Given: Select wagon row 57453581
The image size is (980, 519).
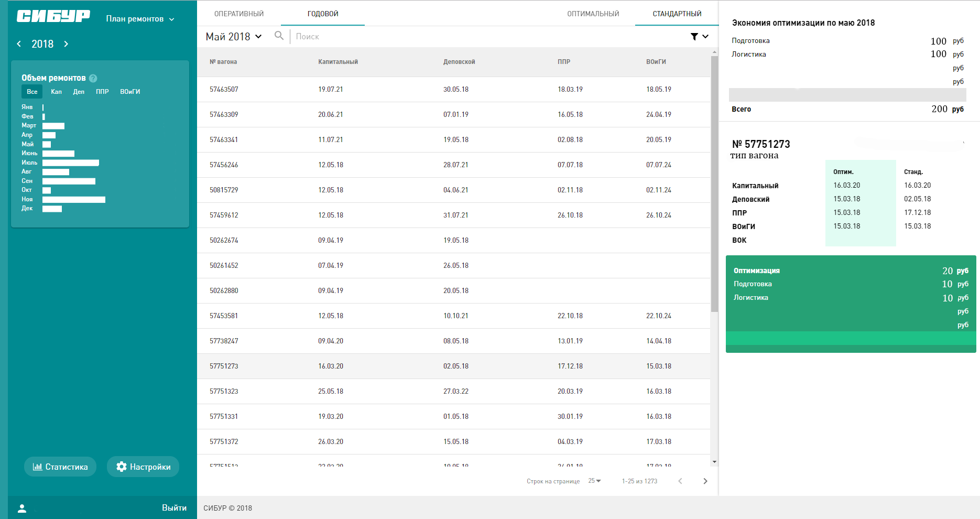Looking at the screenshot, I should pyautogui.click(x=454, y=316).
